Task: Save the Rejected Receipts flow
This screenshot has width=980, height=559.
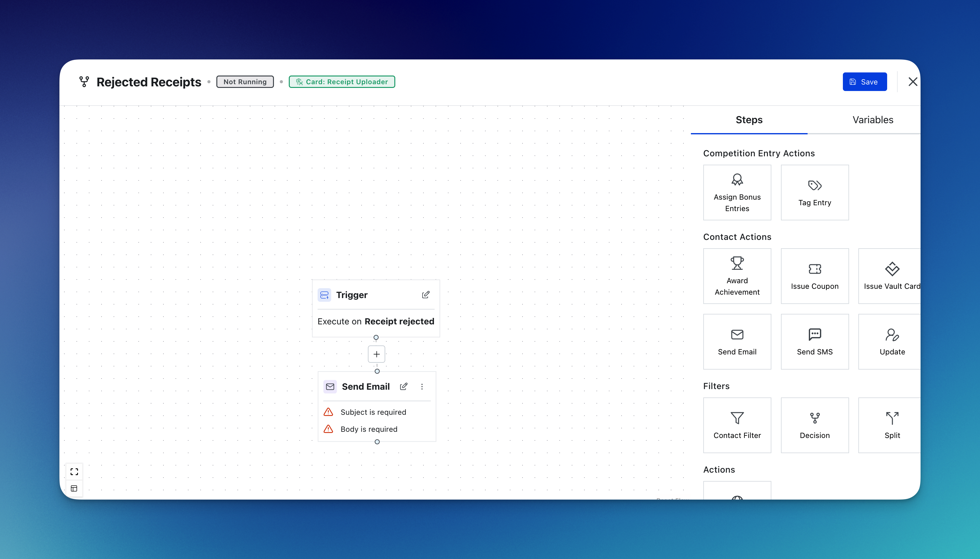Action: pos(865,82)
